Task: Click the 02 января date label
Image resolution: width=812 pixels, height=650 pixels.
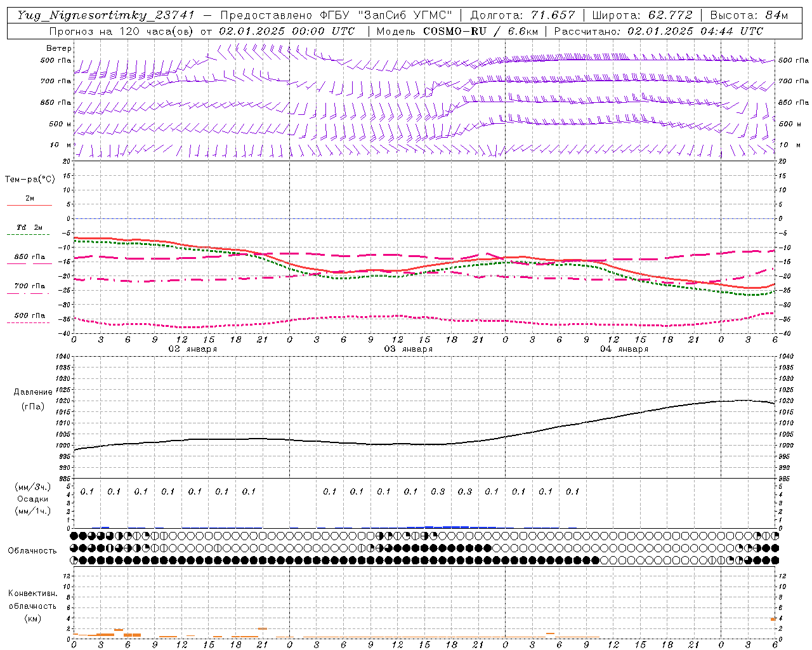Action: [x=192, y=348]
